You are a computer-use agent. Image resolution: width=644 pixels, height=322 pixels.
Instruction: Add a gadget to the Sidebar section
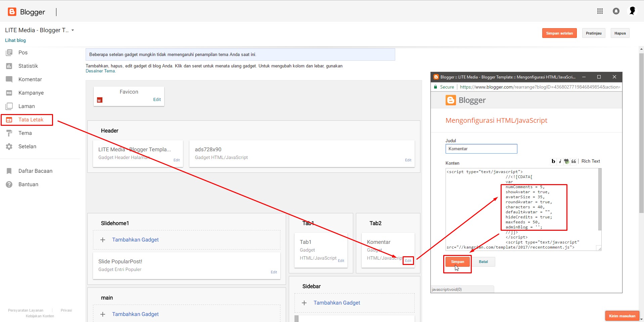click(x=337, y=303)
